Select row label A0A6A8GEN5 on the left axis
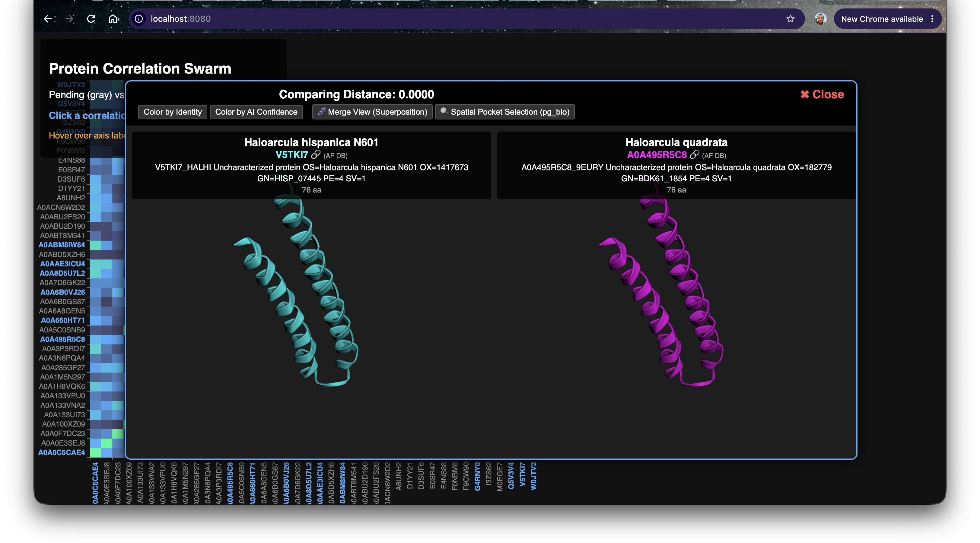The width and height of the screenshot is (980, 543). coord(62,311)
